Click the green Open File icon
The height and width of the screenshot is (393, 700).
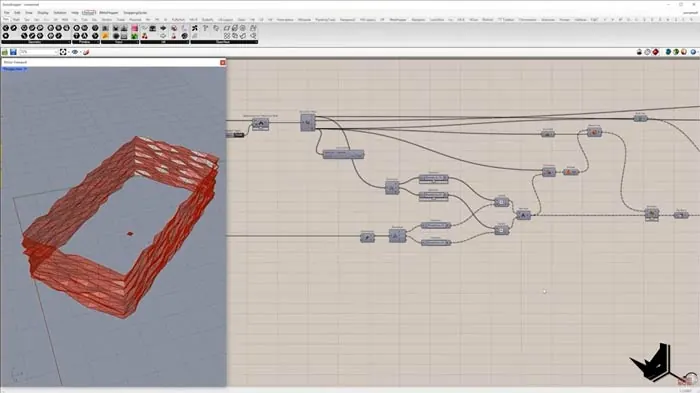(5, 52)
